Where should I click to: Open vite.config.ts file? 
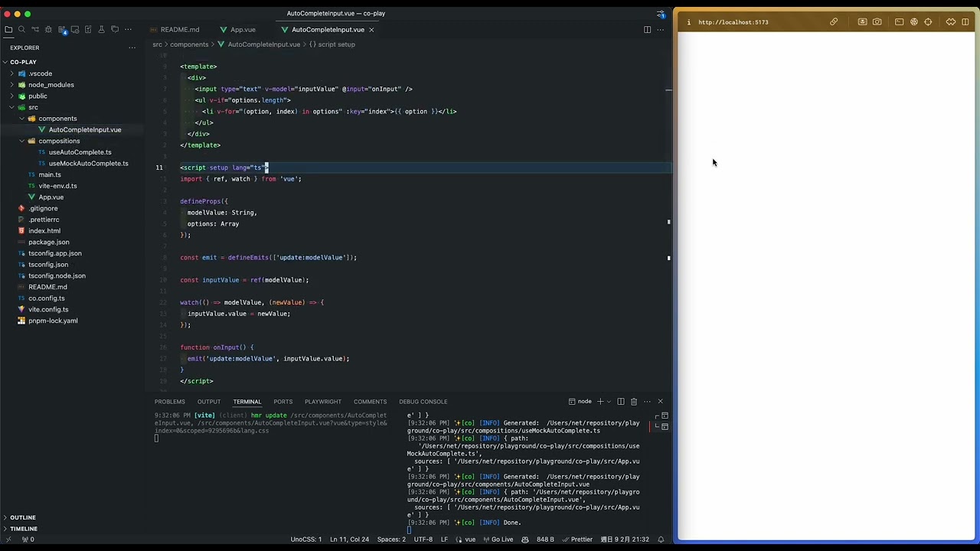pos(48,310)
